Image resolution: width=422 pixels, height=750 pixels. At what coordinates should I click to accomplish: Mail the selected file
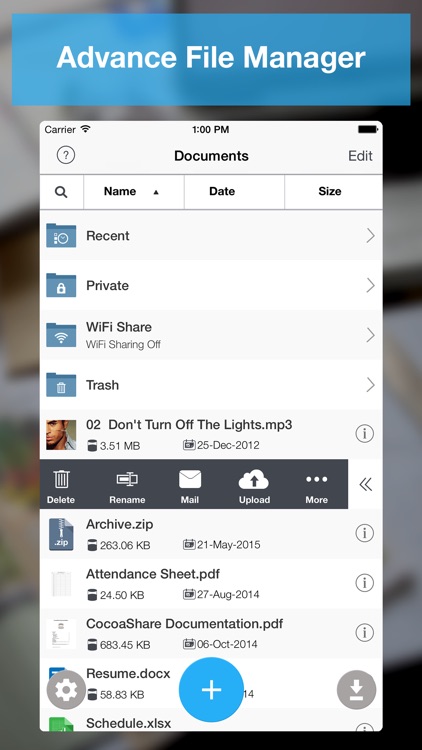(x=190, y=486)
